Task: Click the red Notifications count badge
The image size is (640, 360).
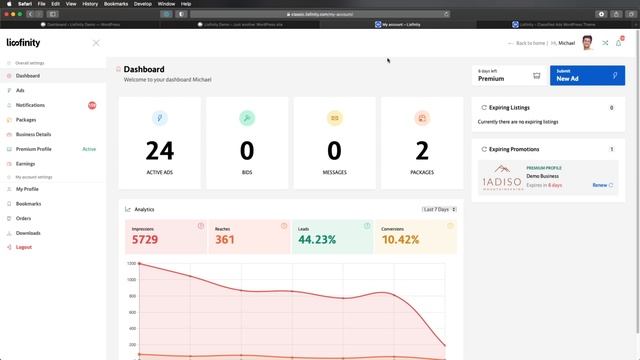Action: pos(92,105)
